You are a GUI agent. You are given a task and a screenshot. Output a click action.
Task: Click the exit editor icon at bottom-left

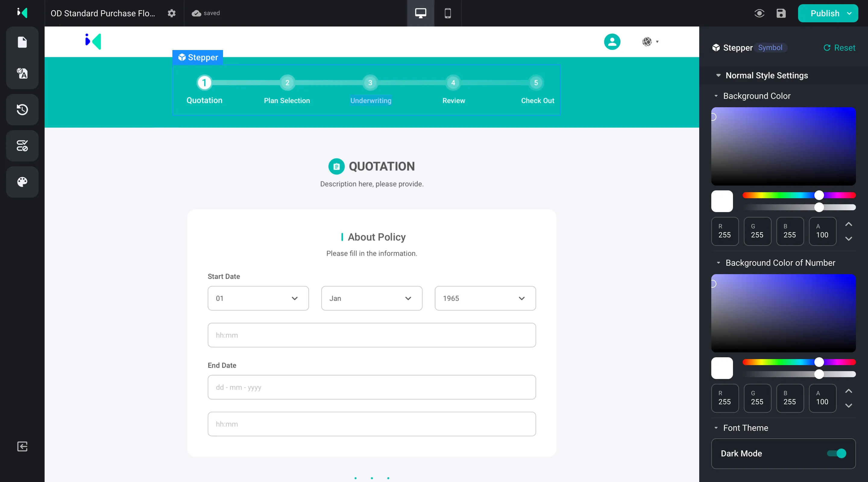click(22, 446)
